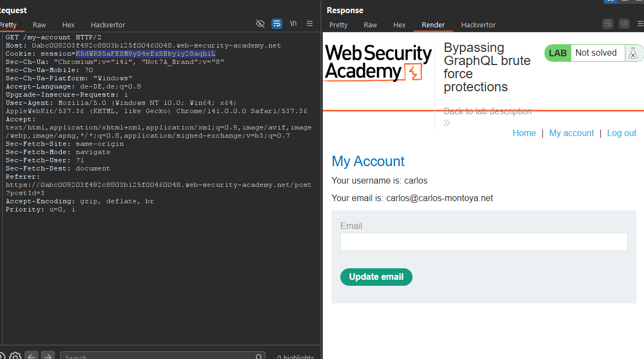Toggle non-printable characters (\n) in Request
Image resolution: width=644 pixels, height=359 pixels.
click(293, 23)
